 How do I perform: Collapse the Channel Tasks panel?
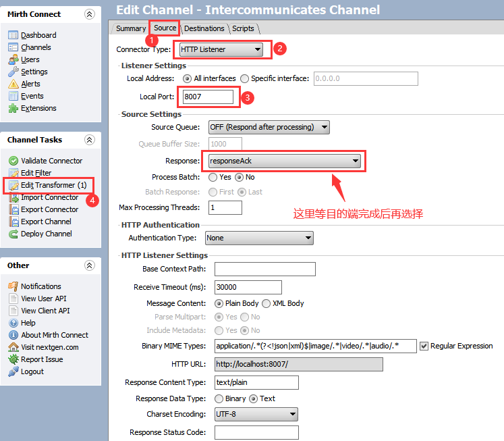[x=89, y=140]
